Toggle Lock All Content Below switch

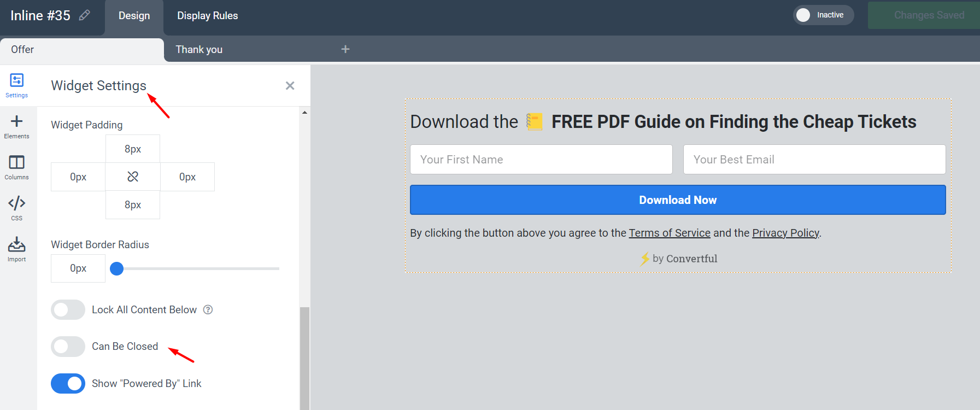click(68, 309)
